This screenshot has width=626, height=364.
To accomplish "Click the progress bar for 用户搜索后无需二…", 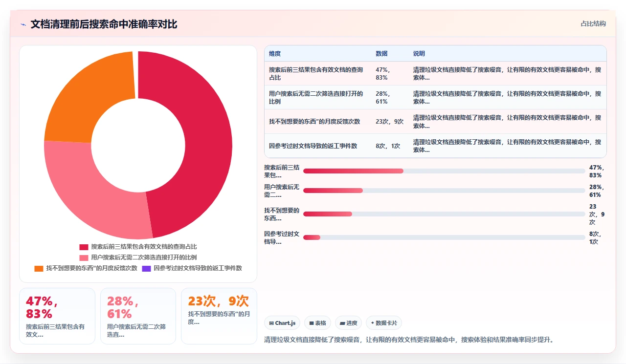I will click(x=444, y=191).
